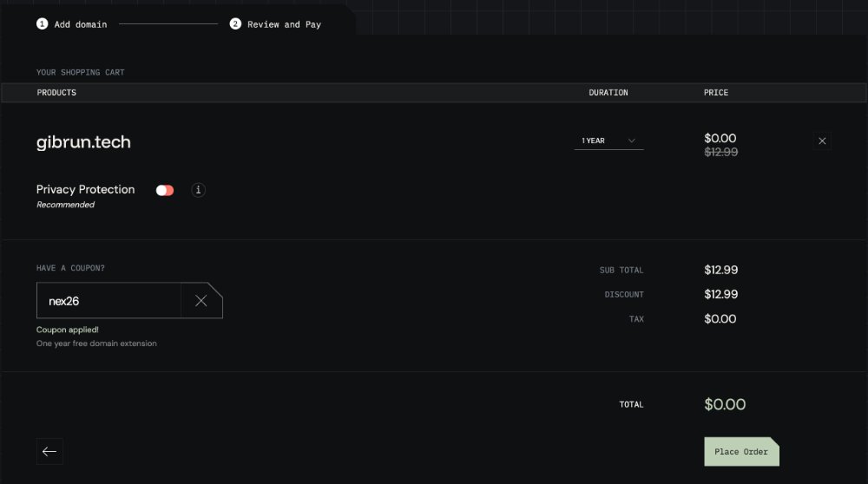Click the Recommended label under Privacy Protection
The width and height of the screenshot is (868, 484).
[x=65, y=205]
